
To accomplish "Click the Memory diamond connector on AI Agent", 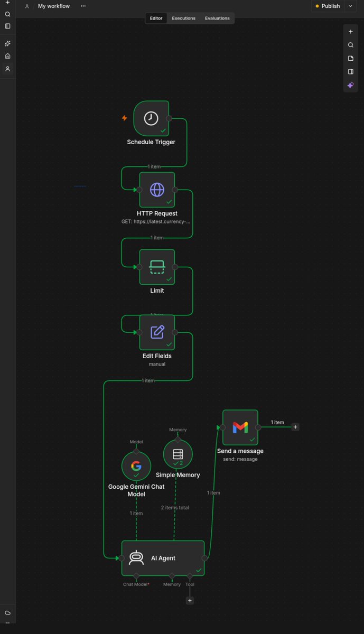I will [x=172, y=575].
